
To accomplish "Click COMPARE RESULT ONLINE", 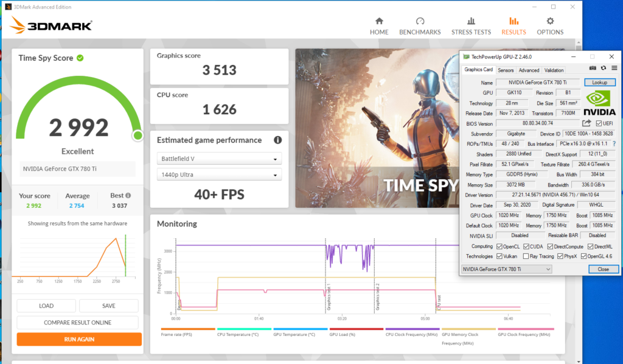I will point(77,322).
